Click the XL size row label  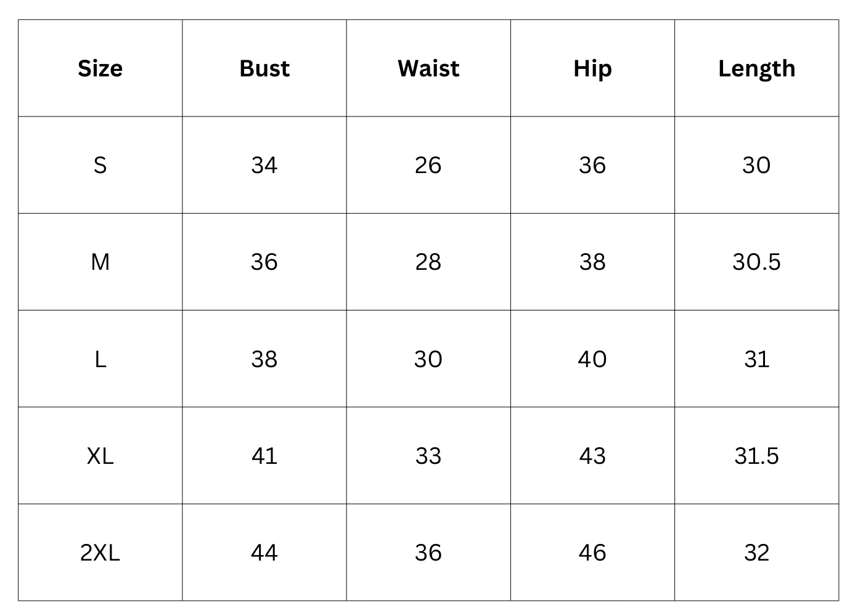click(100, 456)
